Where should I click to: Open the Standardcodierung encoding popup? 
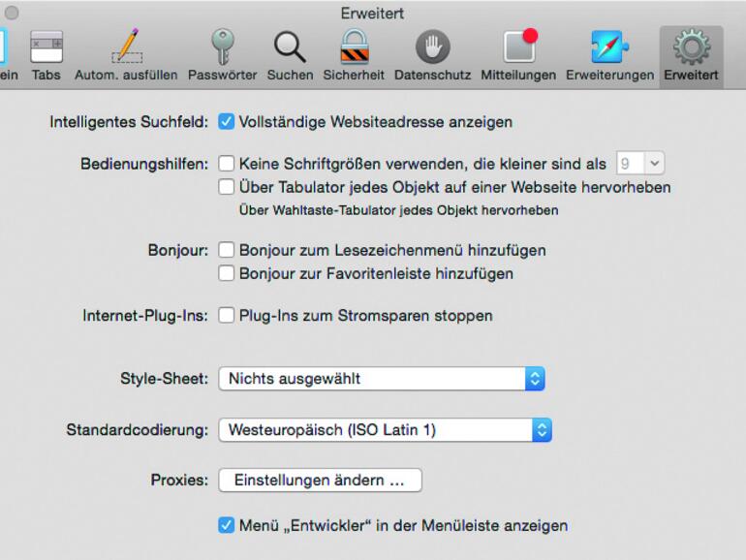(x=385, y=430)
